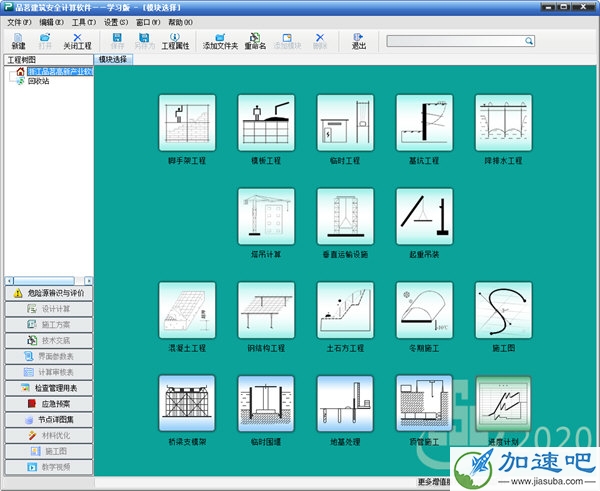Click the 退出 exit toolbar button

(x=359, y=41)
